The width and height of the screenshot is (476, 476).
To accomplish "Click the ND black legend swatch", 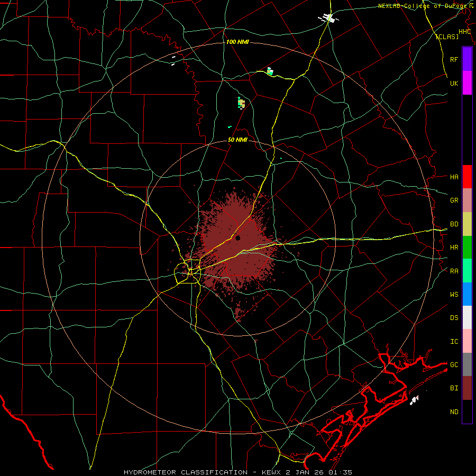I will tap(467, 411).
